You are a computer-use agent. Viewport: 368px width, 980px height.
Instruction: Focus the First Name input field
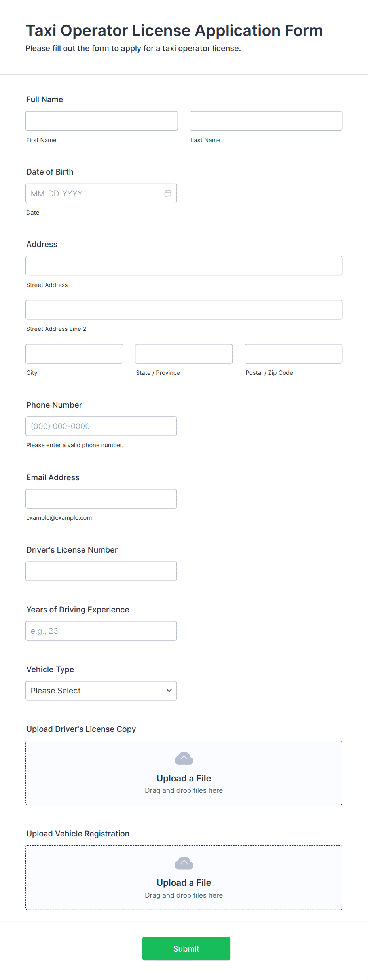coord(102,121)
